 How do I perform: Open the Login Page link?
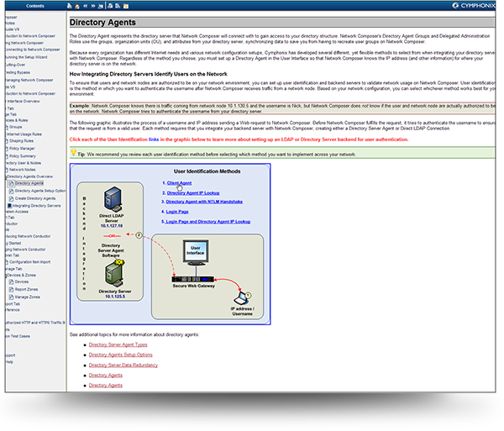coord(177,212)
